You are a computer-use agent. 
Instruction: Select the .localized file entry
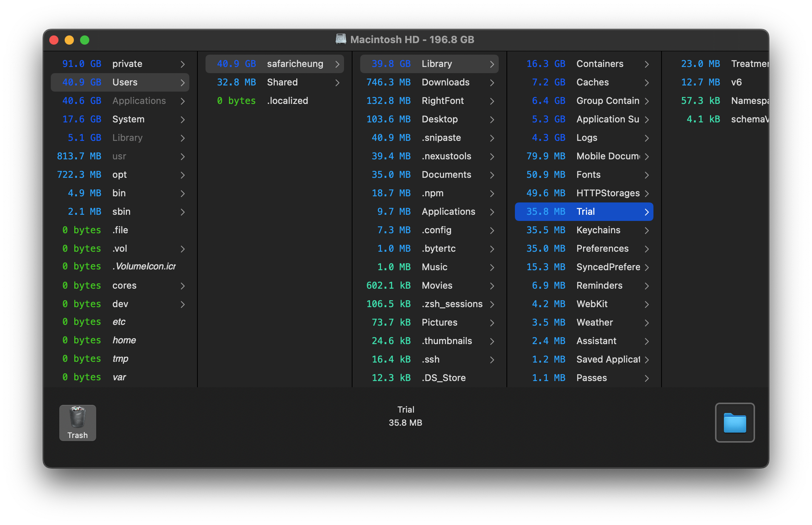point(287,101)
